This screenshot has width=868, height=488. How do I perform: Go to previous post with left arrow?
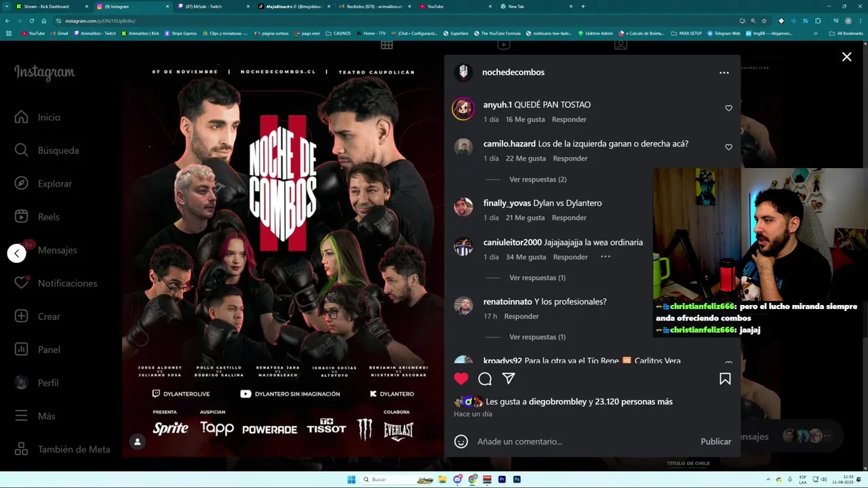click(17, 253)
